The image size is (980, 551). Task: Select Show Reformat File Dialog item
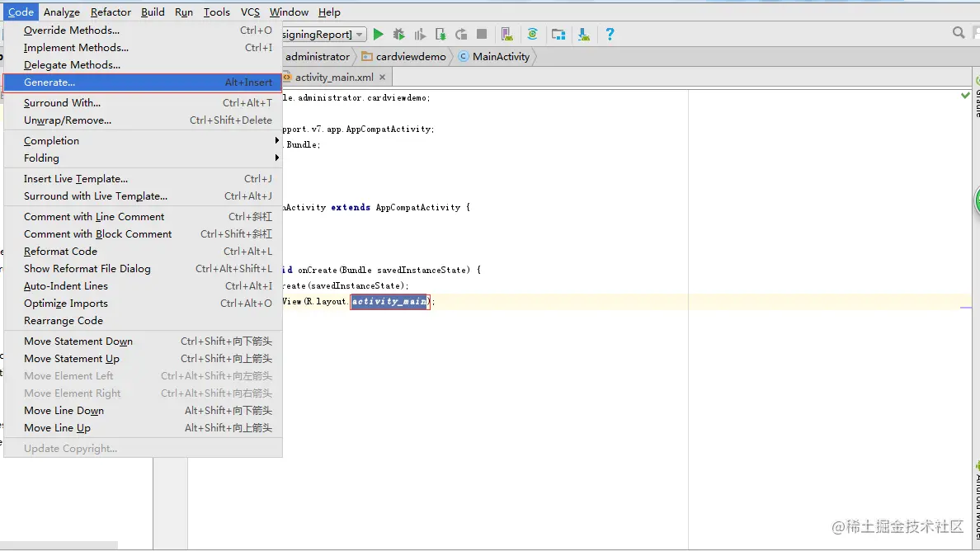click(143, 269)
